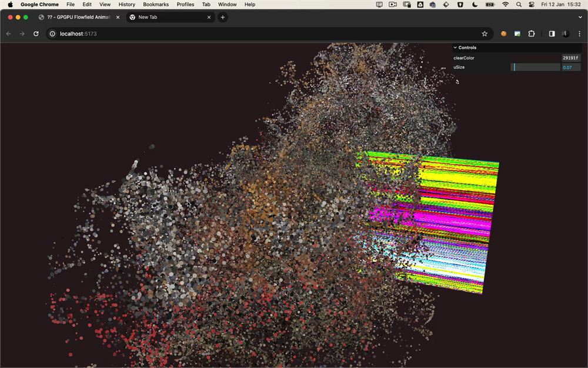Screen dimensions: 588x368
Task: Open the History menu
Action: coord(127,5)
